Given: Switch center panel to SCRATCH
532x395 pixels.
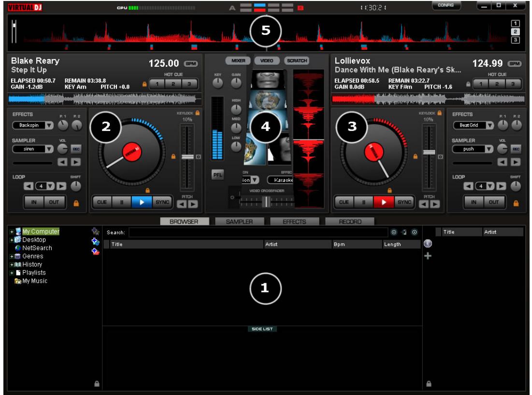Looking at the screenshot, I should click(297, 60).
